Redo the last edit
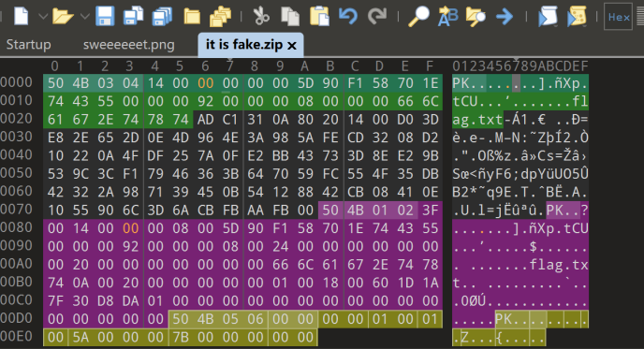This screenshot has height=349, width=644. coord(377,17)
